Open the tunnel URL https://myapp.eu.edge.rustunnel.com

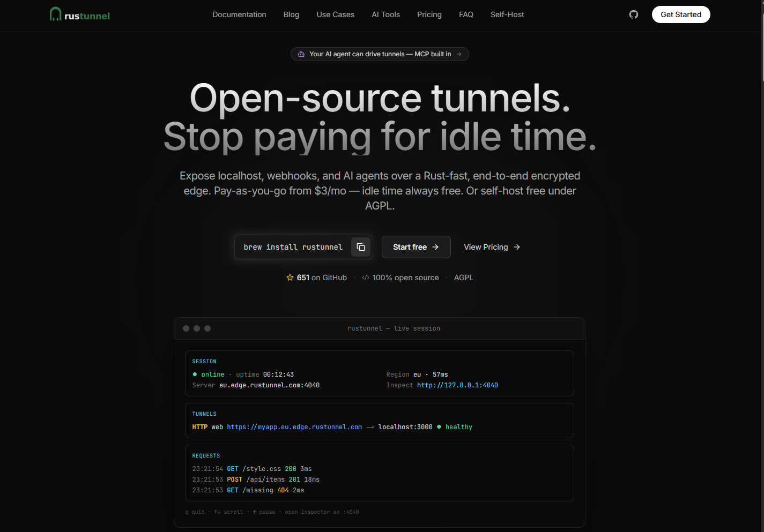click(x=294, y=427)
